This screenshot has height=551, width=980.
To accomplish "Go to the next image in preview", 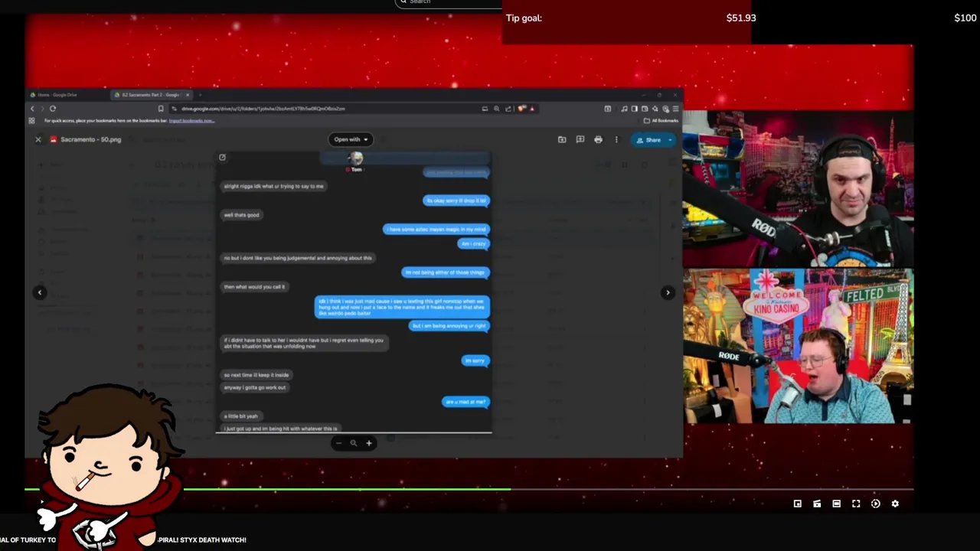I will point(668,292).
